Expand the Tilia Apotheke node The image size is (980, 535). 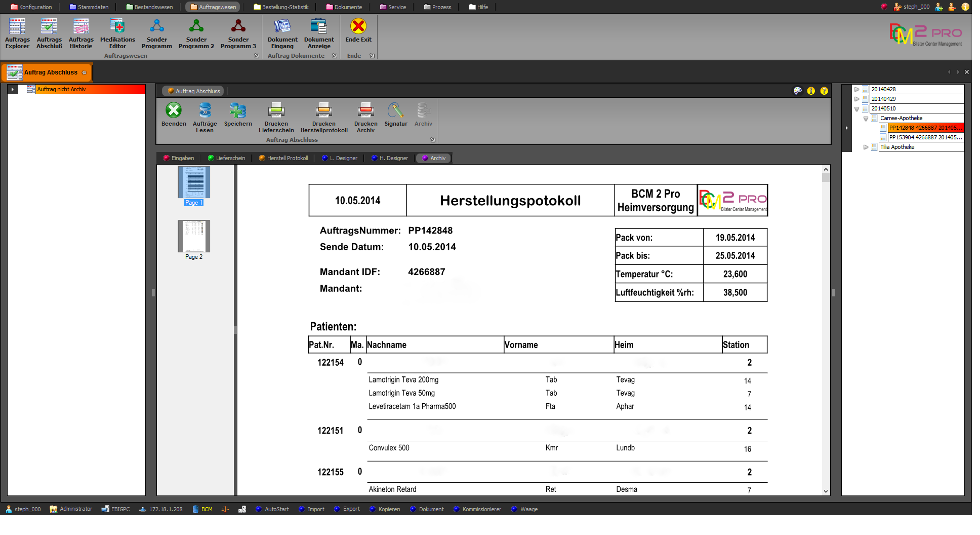[x=866, y=147]
